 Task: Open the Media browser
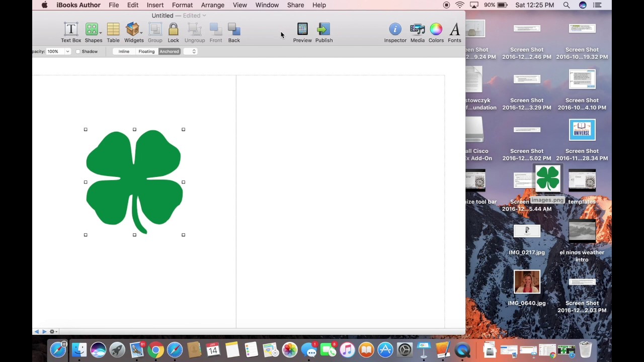point(418,32)
